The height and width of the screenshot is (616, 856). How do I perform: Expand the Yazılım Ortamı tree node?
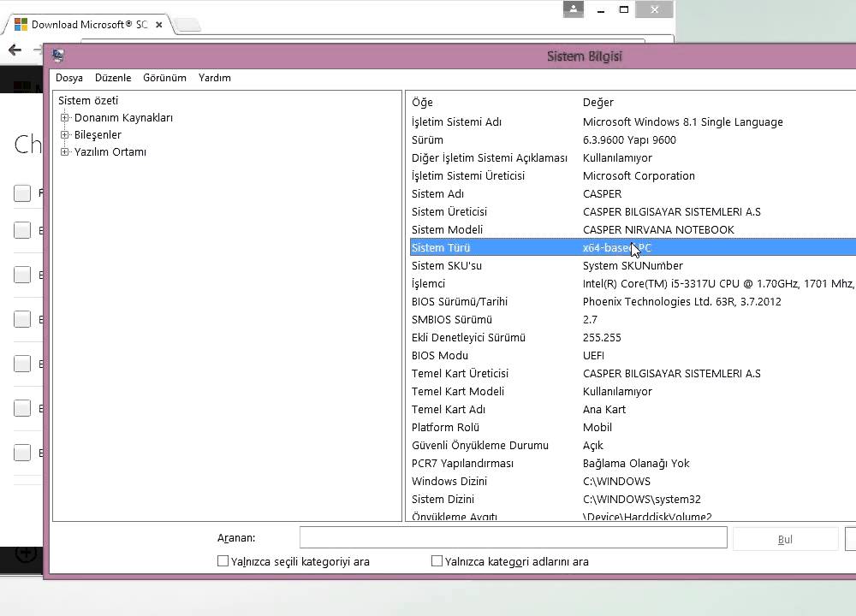(x=64, y=151)
